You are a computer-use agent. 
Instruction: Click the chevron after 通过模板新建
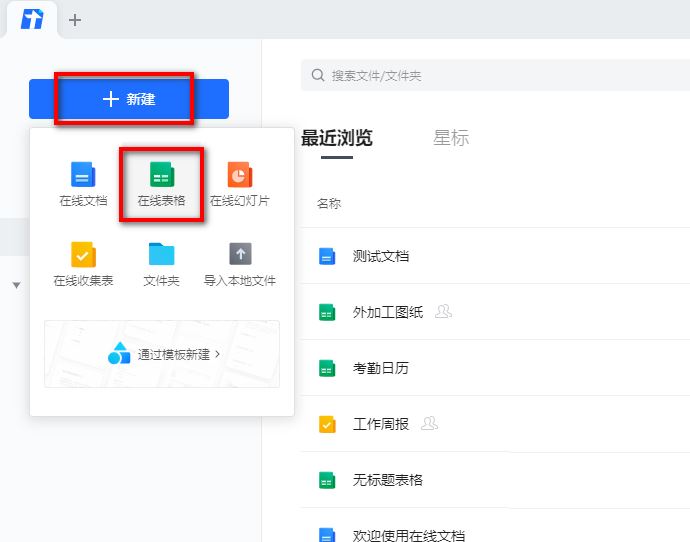tap(217, 354)
